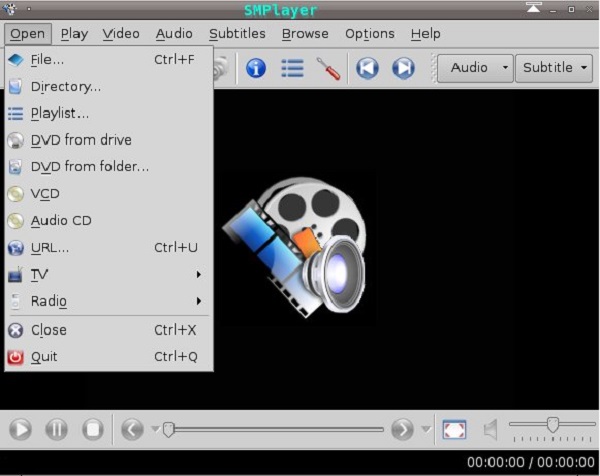Viewport: 600px width, 476px height.
Task: Click the rewind arrow button
Action: pos(132,429)
